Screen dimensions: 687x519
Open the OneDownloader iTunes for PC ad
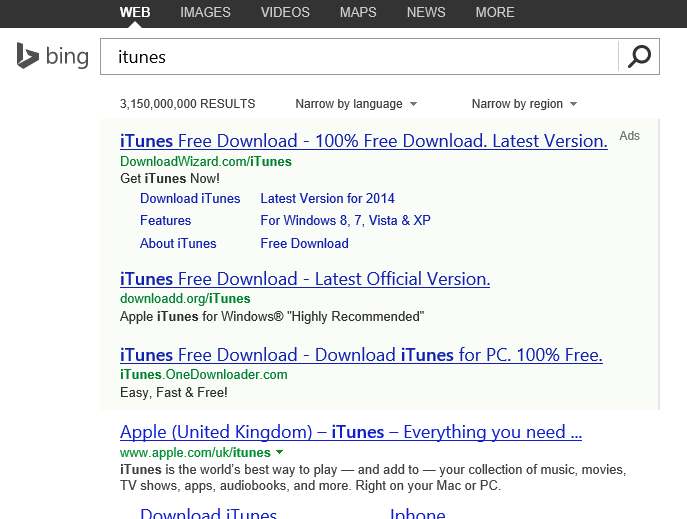(361, 355)
